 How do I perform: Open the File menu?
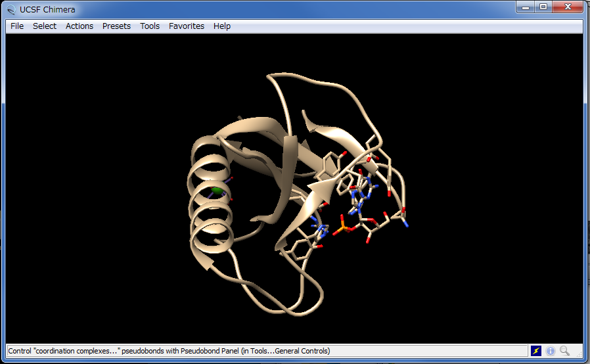point(17,26)
